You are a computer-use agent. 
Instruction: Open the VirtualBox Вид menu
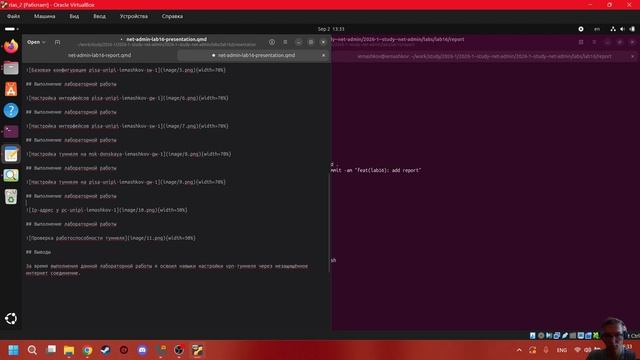tap(74, 16)
